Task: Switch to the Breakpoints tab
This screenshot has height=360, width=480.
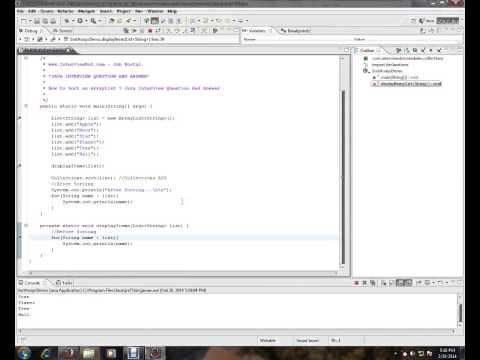Action: [296, 31]
